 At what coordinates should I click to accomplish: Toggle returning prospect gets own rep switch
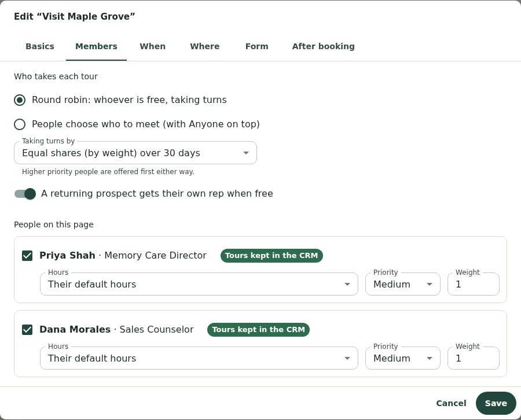(x=25, y=194)
